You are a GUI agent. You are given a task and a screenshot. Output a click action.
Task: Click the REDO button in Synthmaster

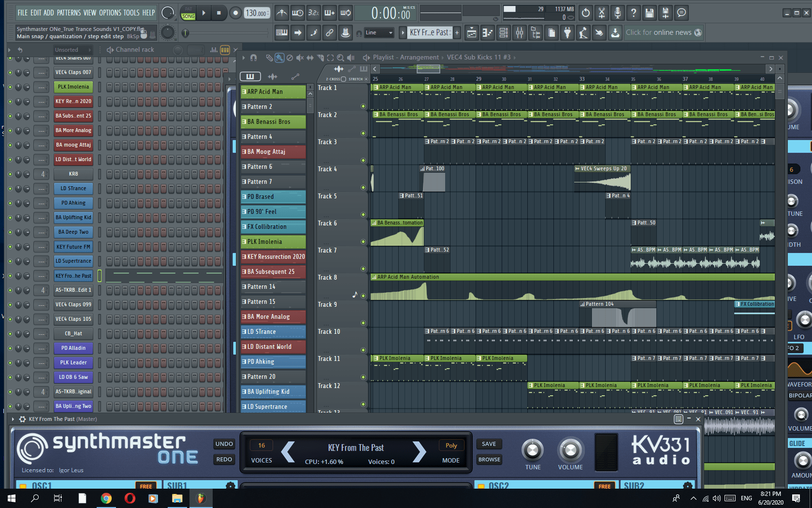(x=224, y=459)
